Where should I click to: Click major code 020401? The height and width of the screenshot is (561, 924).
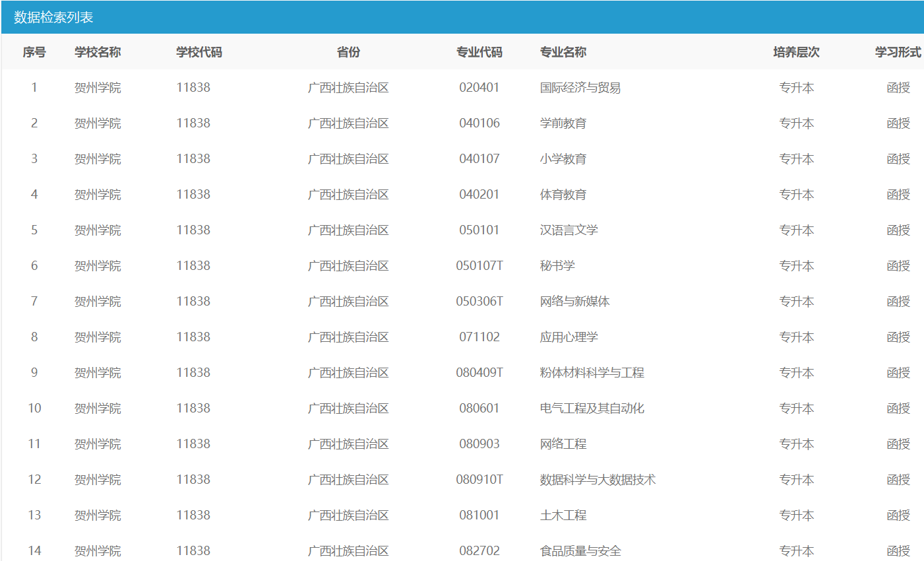point(479,88)
